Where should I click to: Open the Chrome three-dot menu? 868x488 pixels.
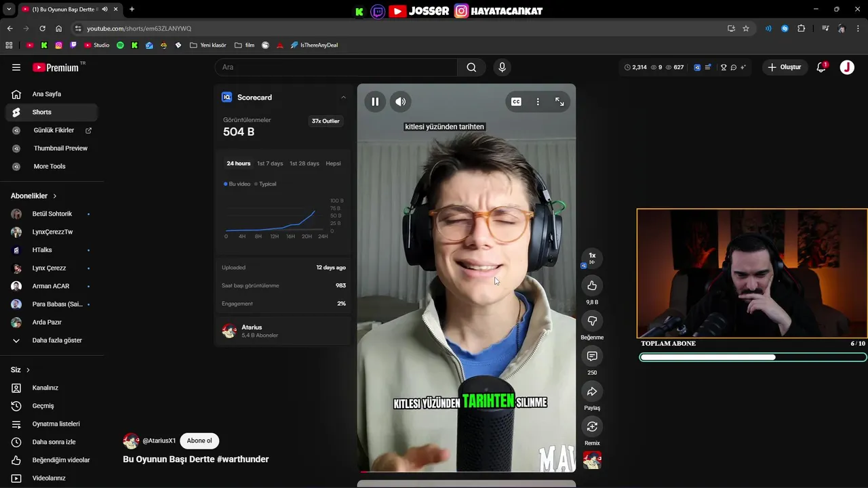[859, 28]
